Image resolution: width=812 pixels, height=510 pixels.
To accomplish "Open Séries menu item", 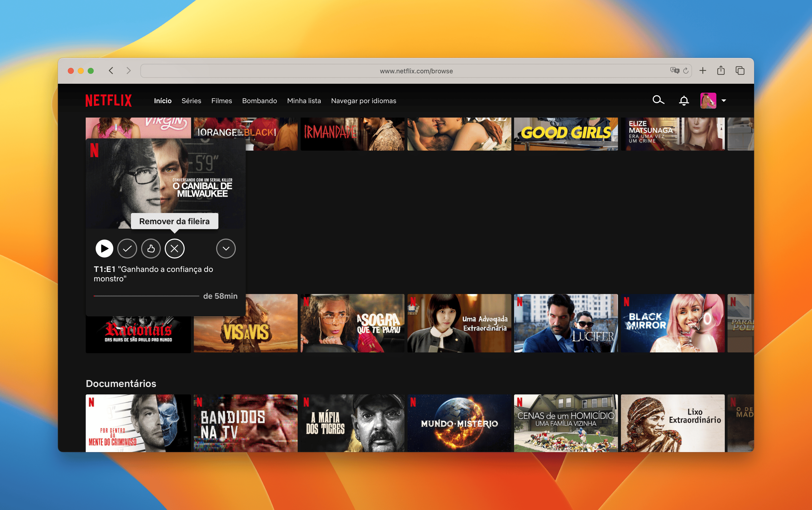I will 191,100.
